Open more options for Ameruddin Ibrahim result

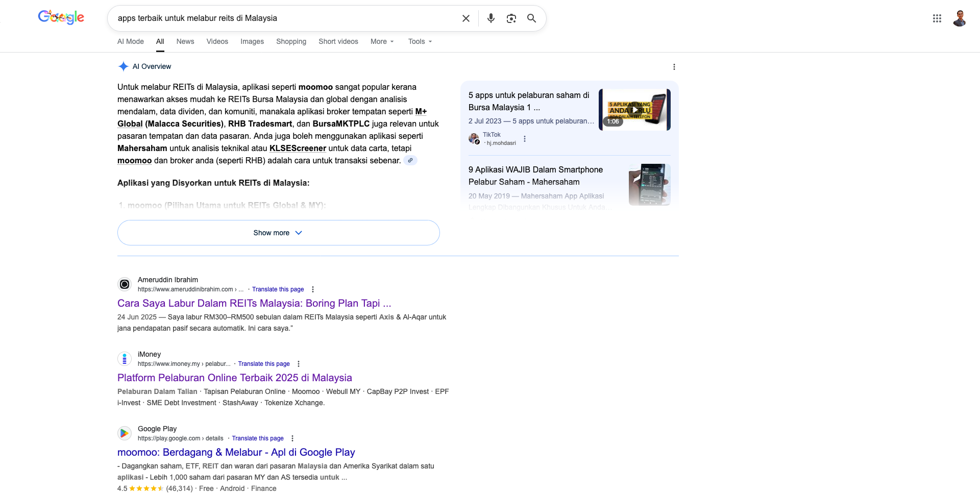(x=313, y=289)
